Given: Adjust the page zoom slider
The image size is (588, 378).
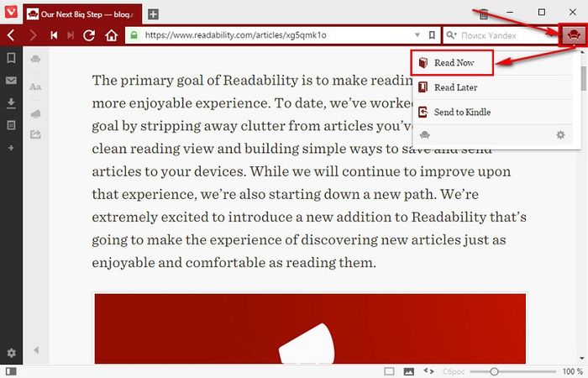Looking at the screenshot, I should 494,370.
